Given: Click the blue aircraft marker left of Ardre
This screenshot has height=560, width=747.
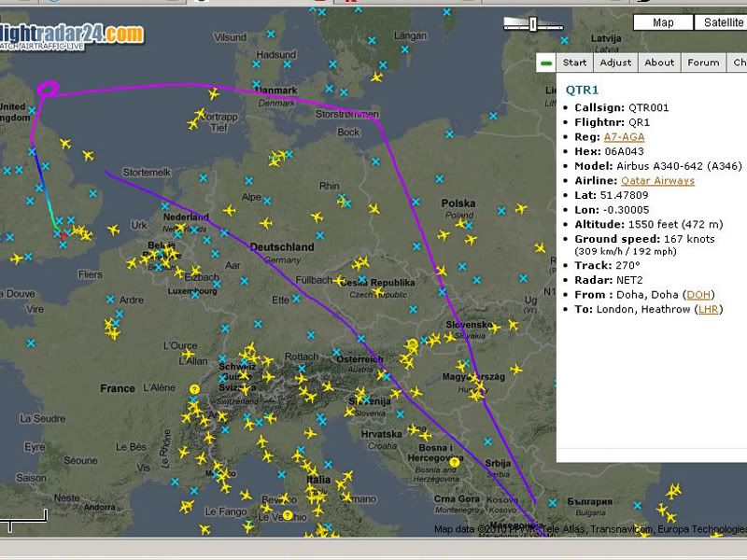Looking at the screenshot, I should pos(110,300).
